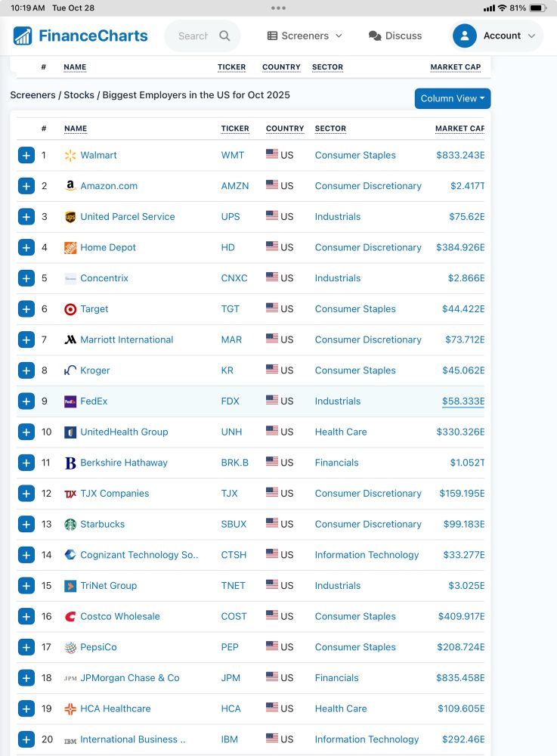Sort by the COUNTRY column header in table
The height and width of the screenshot is (756, 557).
[x=285, y=129]
